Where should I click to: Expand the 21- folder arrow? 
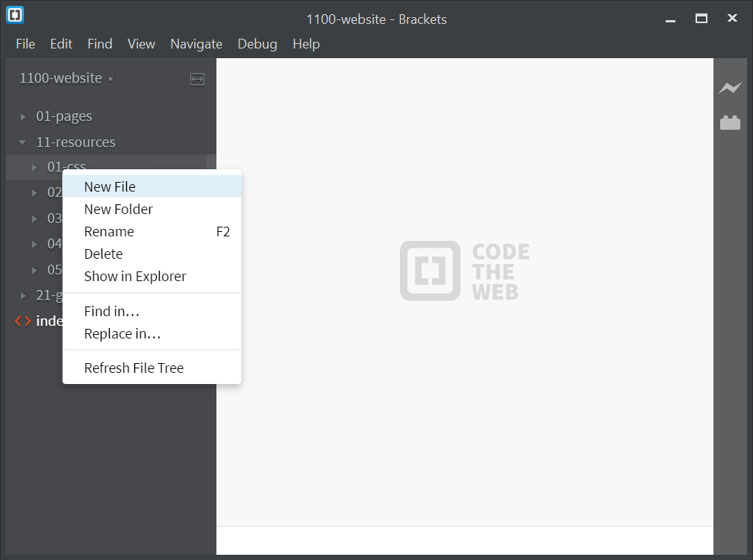(x=22, y=295)
